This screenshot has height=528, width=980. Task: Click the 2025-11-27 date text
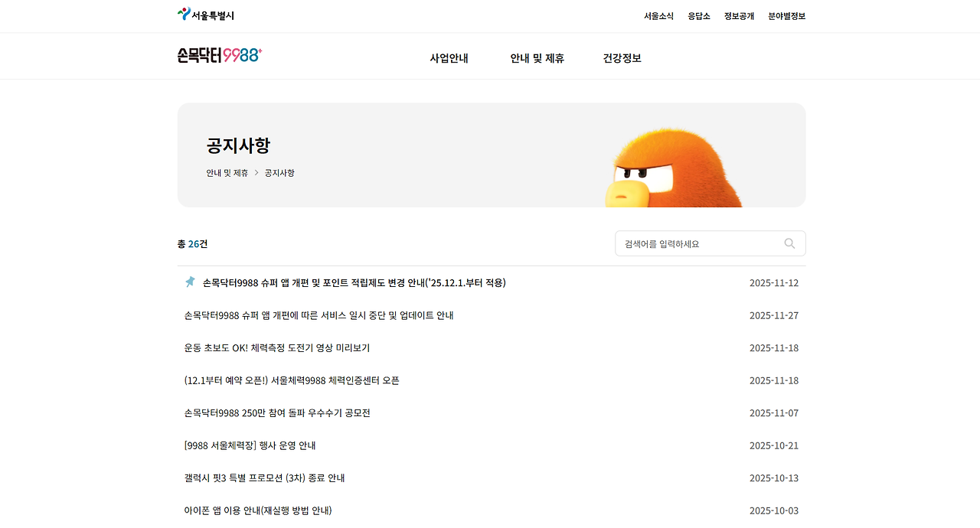pos(774,315)
